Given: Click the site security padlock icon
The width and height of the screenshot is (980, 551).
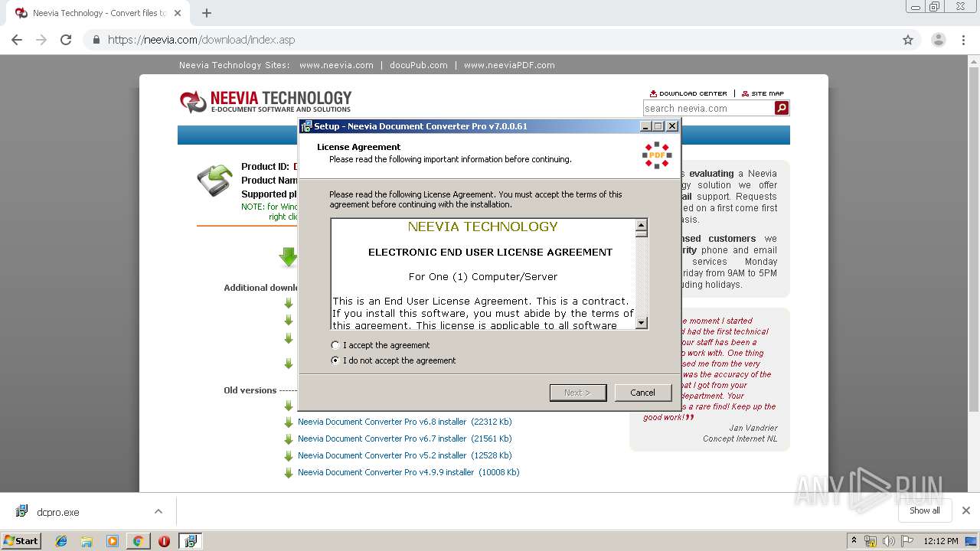Looking at the screenshot, I should [96, 40].
